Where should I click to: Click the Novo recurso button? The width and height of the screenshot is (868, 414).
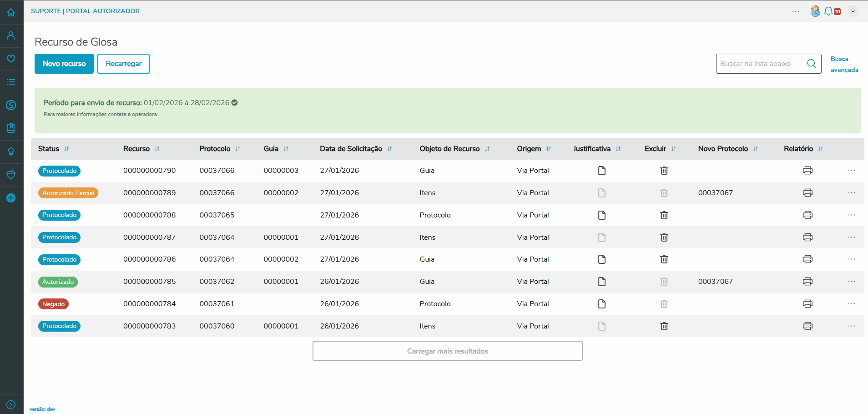click(64, 64)
